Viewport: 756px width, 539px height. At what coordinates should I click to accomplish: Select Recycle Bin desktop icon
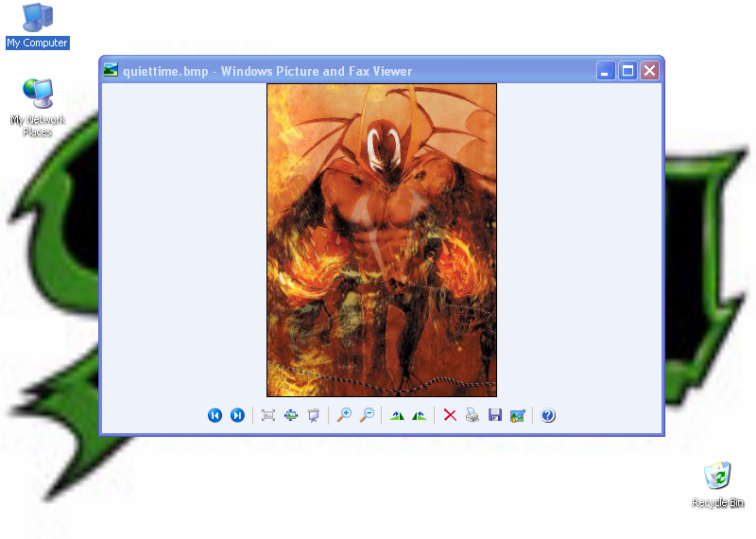click(717, 484)
